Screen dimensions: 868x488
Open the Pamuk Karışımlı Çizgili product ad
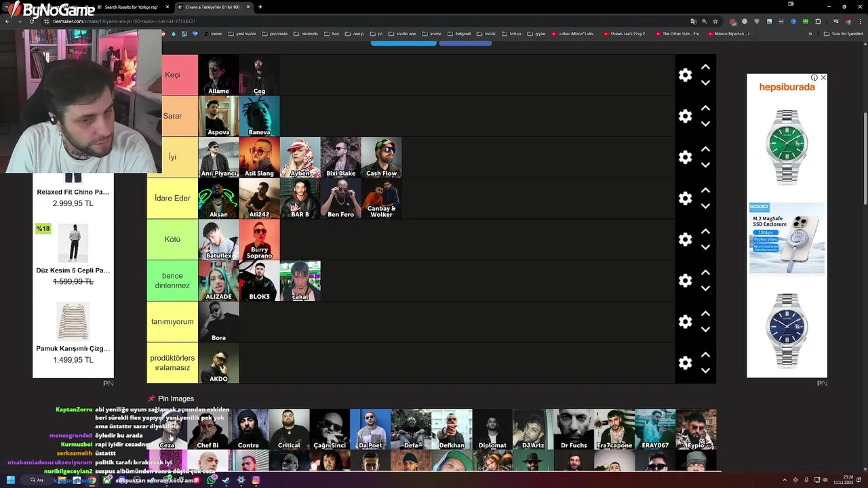tap(73, 333)
